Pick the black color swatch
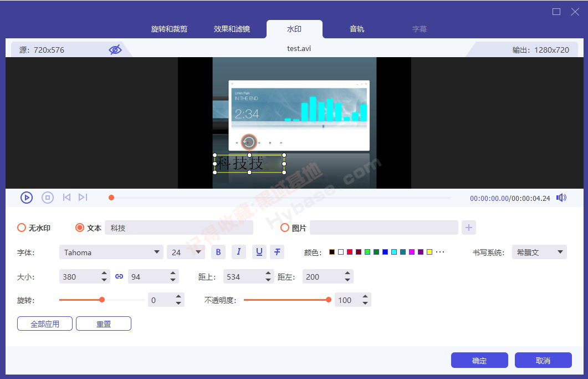Screen dimensions: 588x379 pos(332,252)
